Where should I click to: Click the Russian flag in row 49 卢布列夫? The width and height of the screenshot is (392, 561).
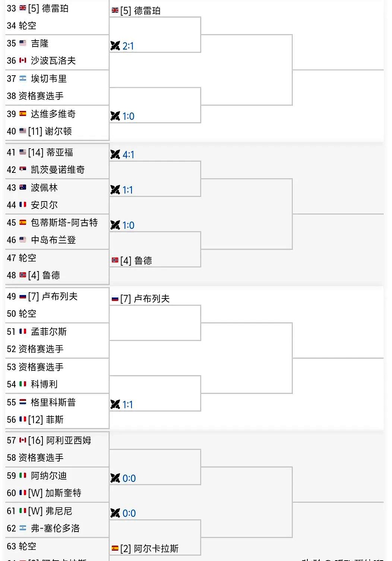(x=23, y=297)
